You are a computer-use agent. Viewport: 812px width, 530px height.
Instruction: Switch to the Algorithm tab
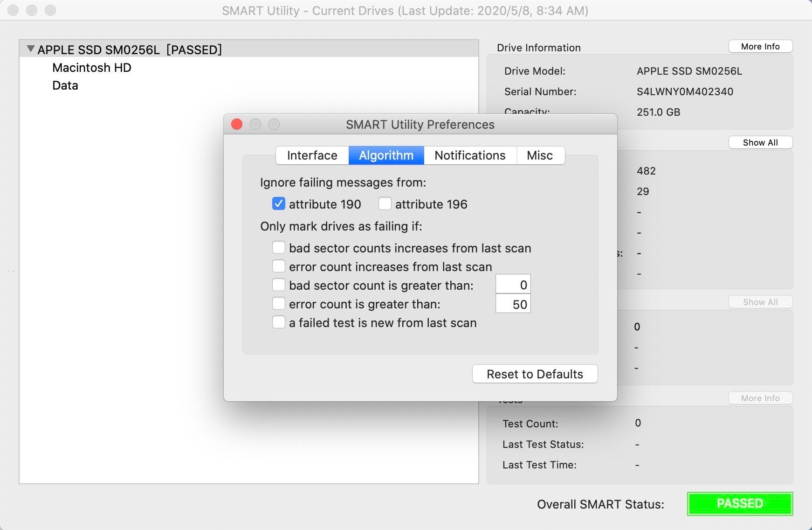tap(385, 155)
